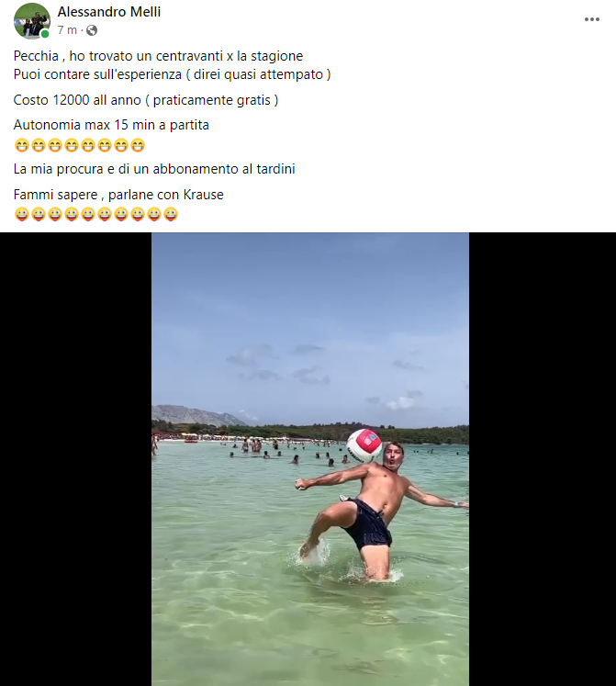
Task: Open Alessandro Melli's profile picture
Action: 32,20
